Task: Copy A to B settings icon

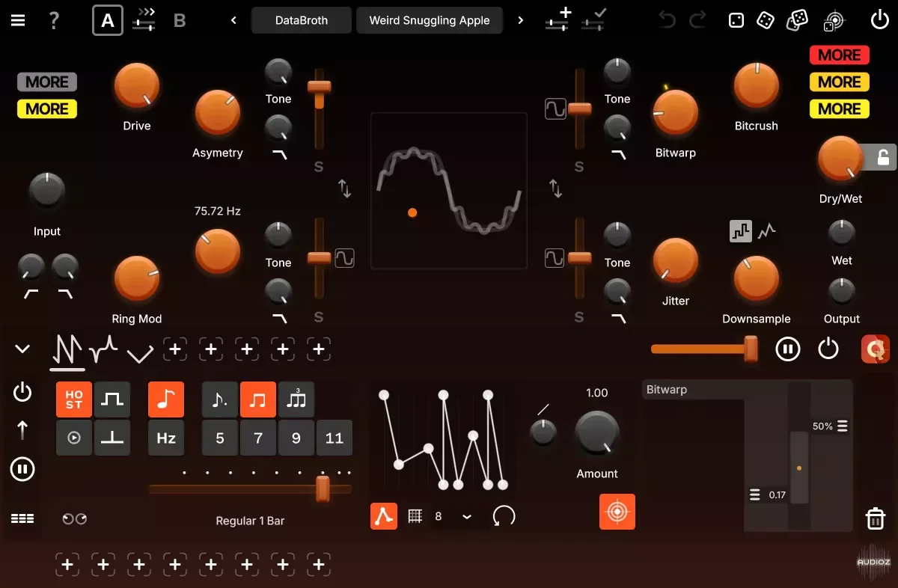Action: [144, 20]
